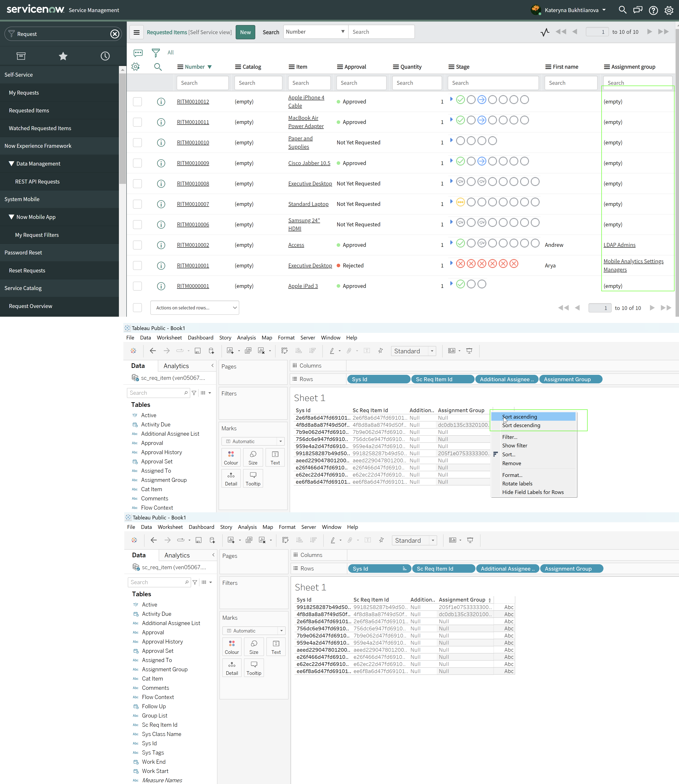The height and width of the screenshot is (784, 679).
Task: Click the list filter funnel icon
Action: 155,52
